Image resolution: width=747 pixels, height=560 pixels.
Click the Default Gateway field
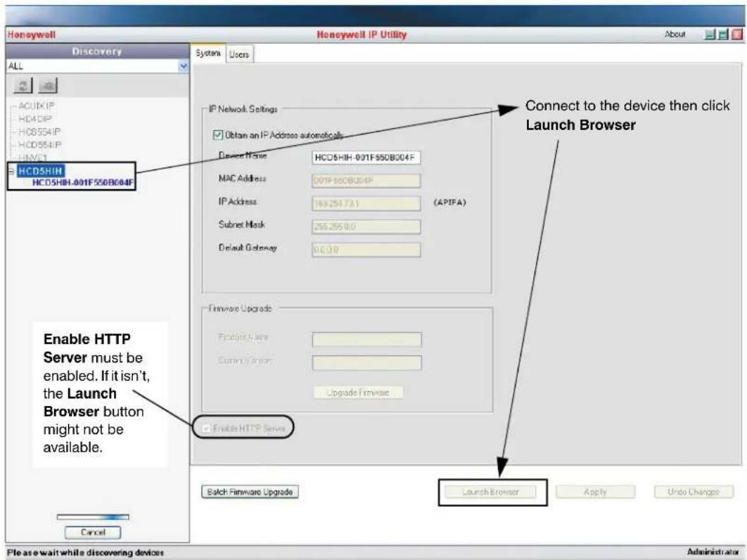(x=366, y=250)
